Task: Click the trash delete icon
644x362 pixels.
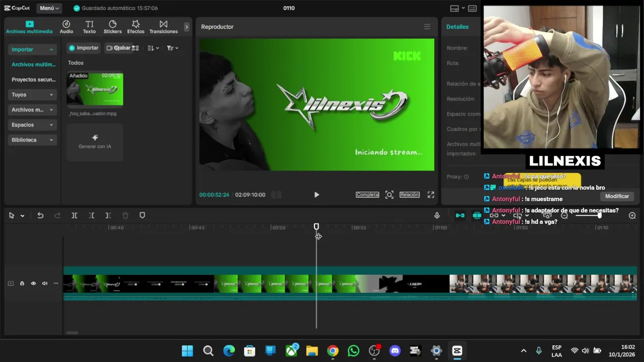Action: pos(125,215)
